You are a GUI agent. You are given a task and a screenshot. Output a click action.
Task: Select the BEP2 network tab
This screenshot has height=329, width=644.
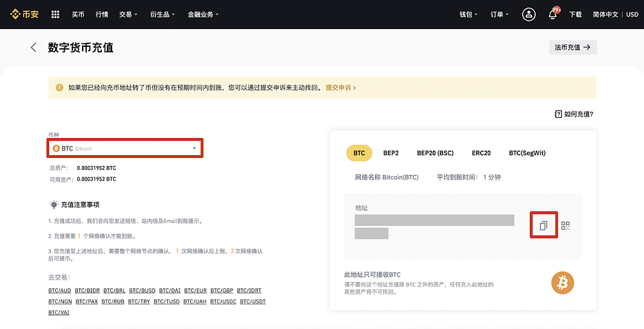pyautogui.click(x=391, y=153)
